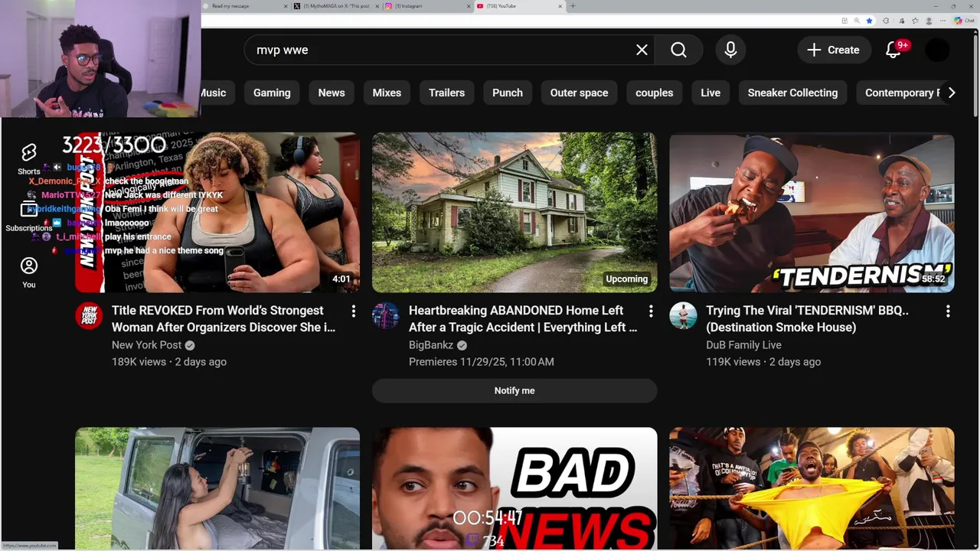
Task: Open the DuB Family Live channel avatar
Action: (x=683, y=315)
